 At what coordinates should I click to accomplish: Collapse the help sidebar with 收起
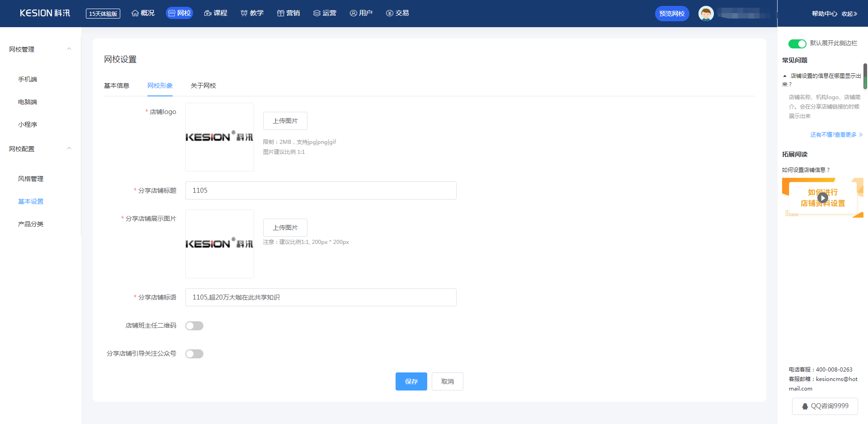pos(849,14)
